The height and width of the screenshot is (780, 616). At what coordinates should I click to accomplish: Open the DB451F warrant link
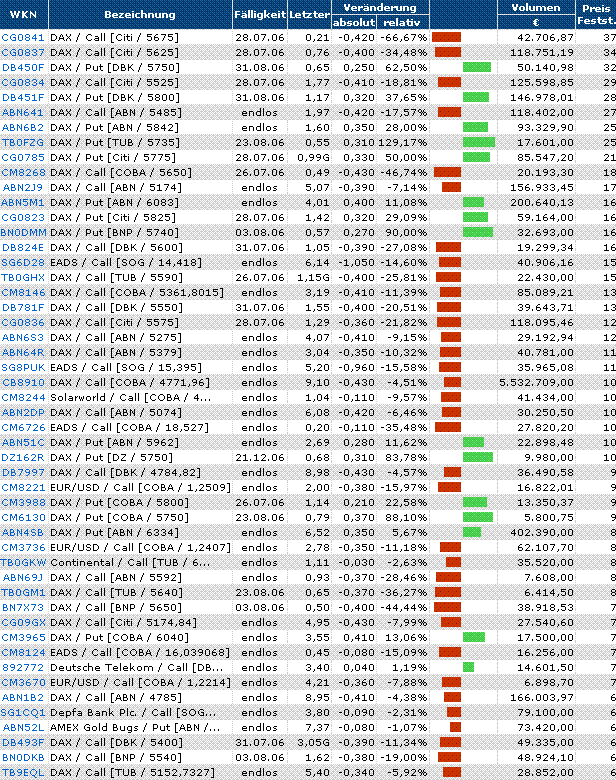pos(23,98)
